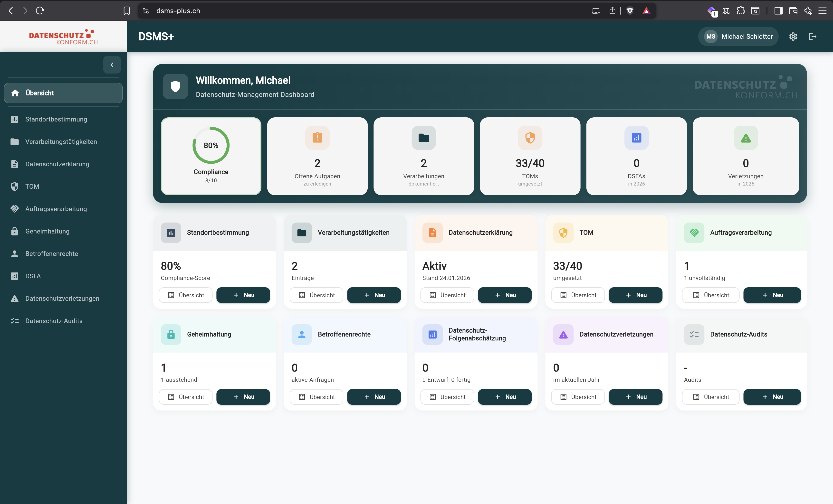Open the browser profile avatar menu
833x504 pixels.
[711, 10]
